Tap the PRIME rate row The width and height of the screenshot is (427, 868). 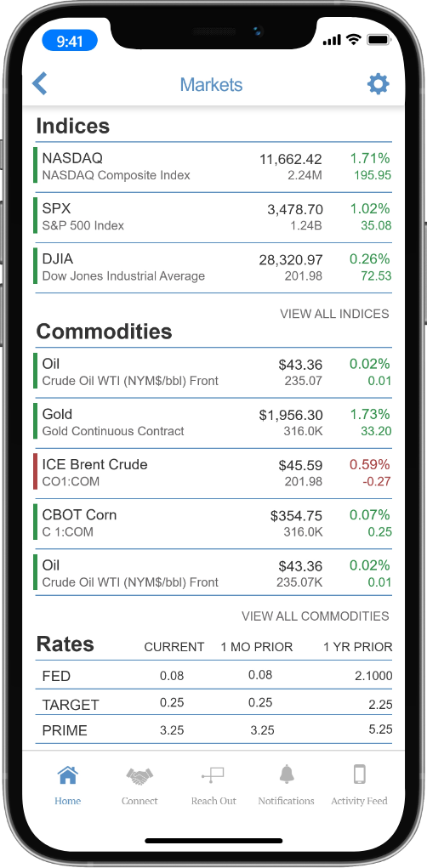(x=213, y=730)
